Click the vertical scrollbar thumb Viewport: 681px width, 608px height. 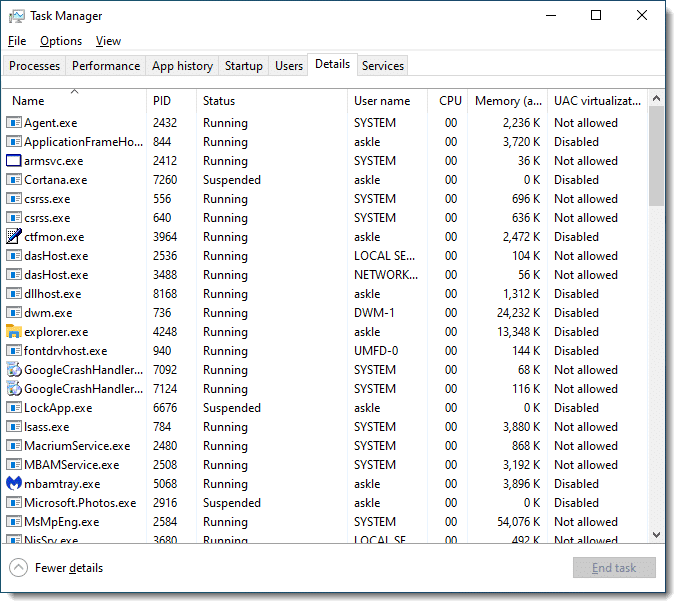click(657, 156)
